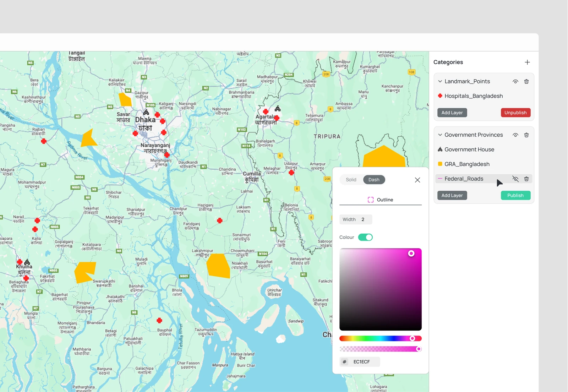Image resolution: width=568 pixels, height=392 pixels.
Task: Hide the Government Provinces category
Action: tap(515, 135)
